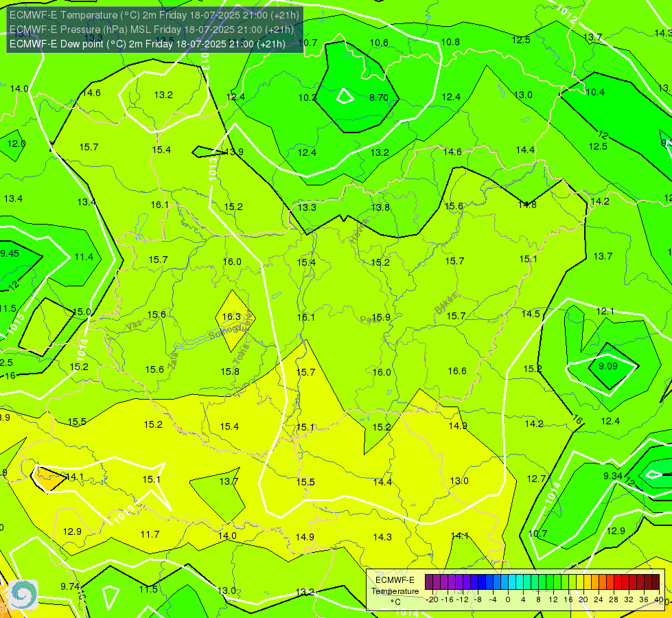Click the 11.7 value at the bottom
Image resolution: width=672 pixels, height=618 pixels.
click(150, 534)
